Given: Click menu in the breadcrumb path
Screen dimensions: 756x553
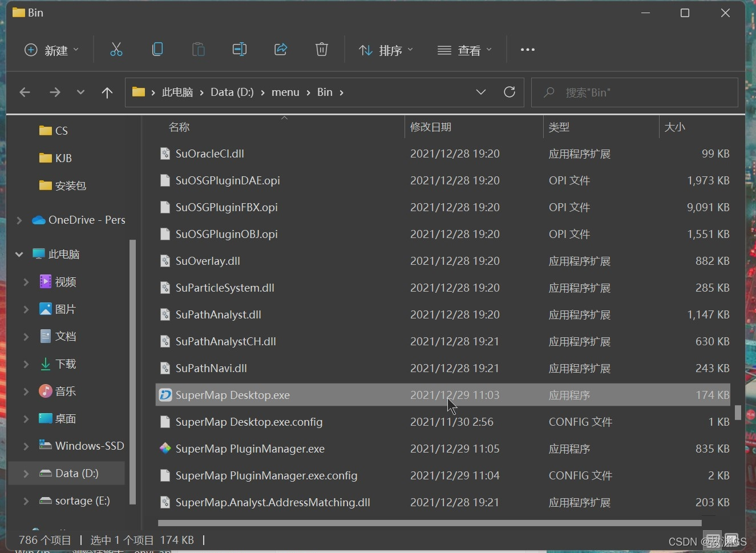Looking at the screenshot, I should tap(285, 92).
